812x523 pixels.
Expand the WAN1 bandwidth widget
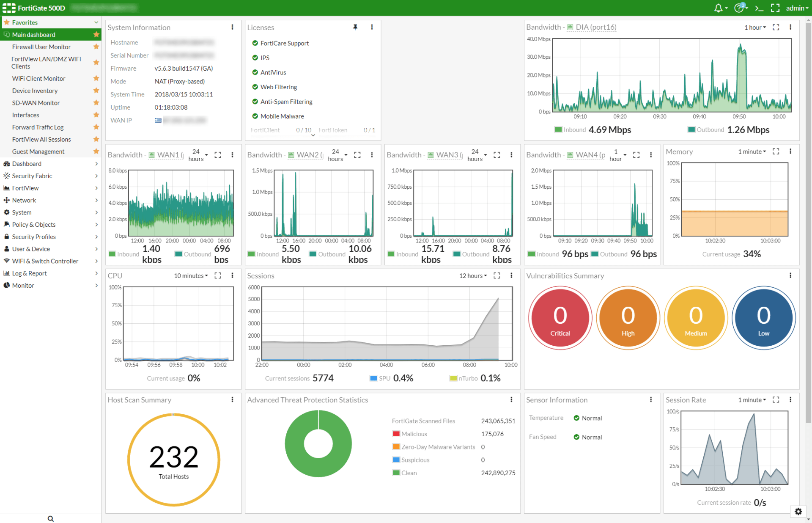(x=218, y=155)
